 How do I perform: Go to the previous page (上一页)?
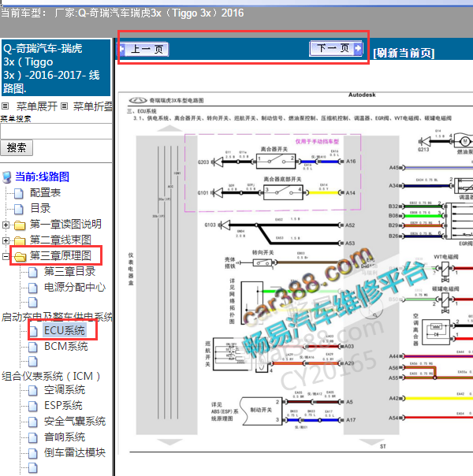pyautogui.click(x=143, y=49)
